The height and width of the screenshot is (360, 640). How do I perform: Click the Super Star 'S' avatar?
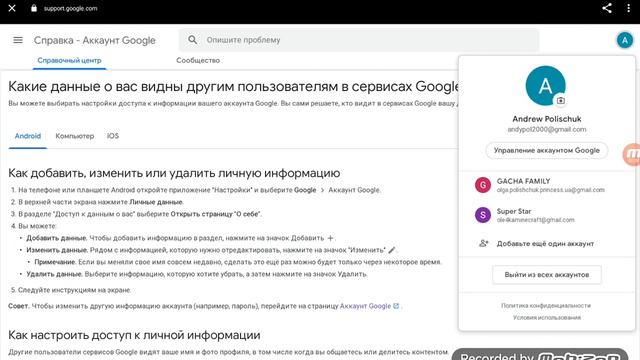pyautogui.click(x=483, y=215)
